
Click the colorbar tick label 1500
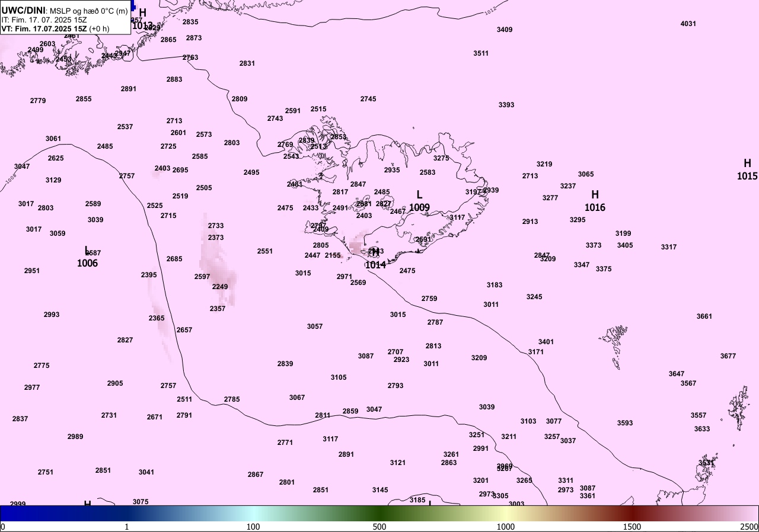(x=632, y=527)
